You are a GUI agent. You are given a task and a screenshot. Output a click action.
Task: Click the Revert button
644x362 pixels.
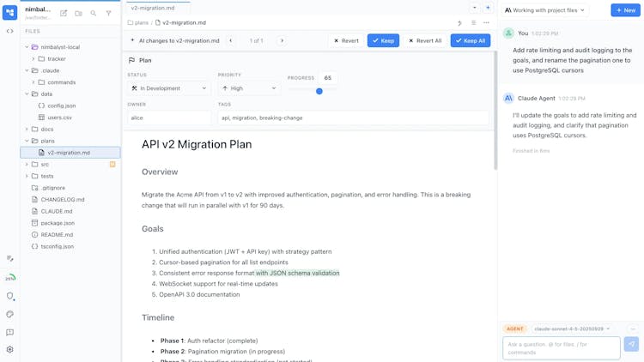point(347,40)
